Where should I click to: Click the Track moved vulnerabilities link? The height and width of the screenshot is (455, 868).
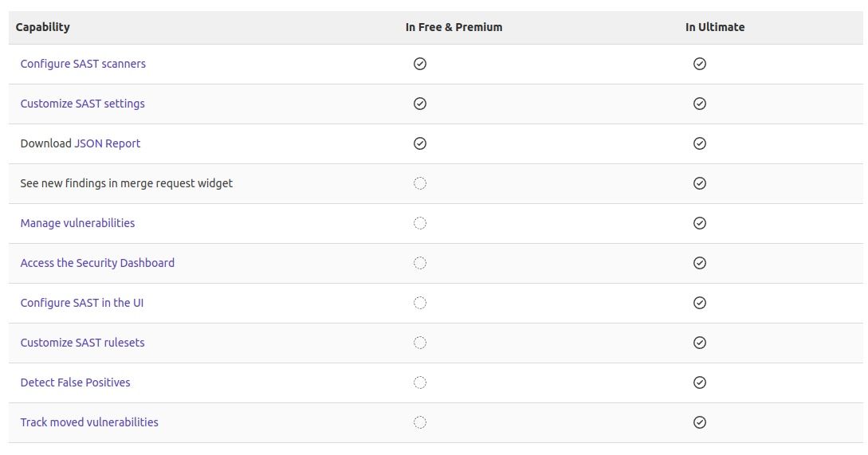tap(89, 422)
